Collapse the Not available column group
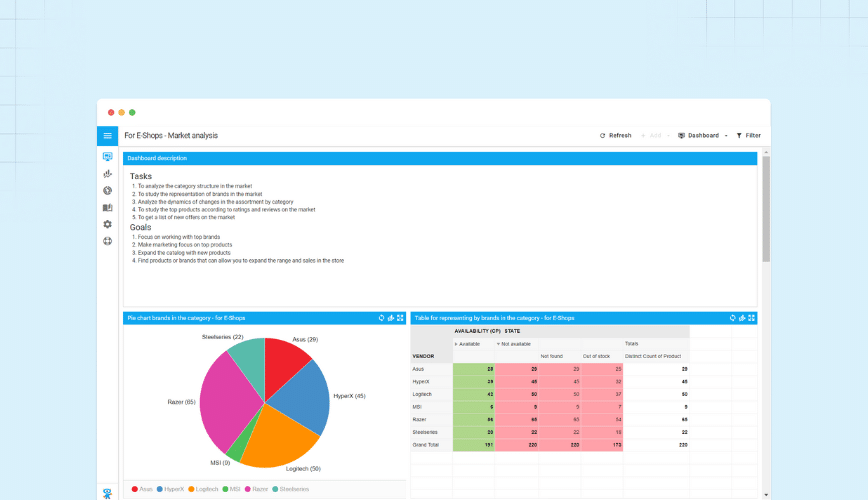868x500 pixels. 515,343
